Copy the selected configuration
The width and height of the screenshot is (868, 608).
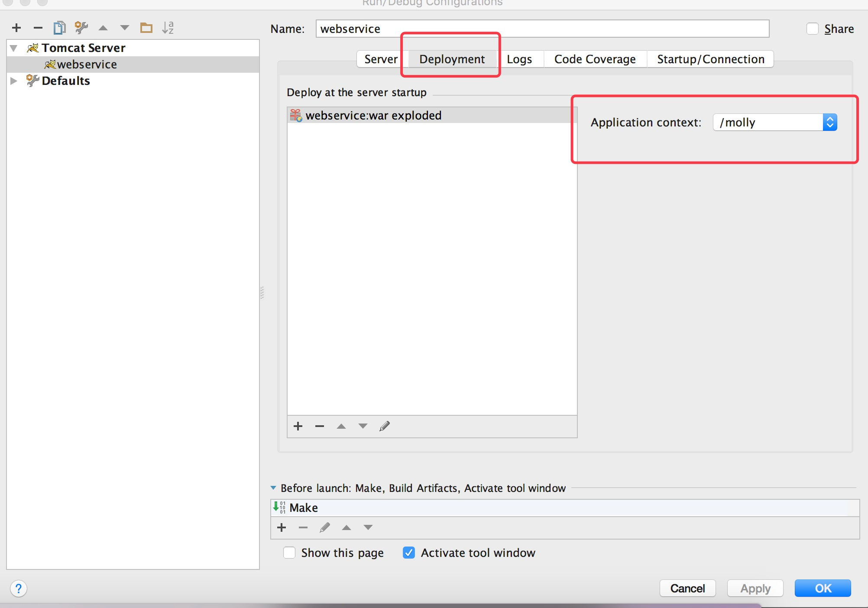[x=59, y=28]
